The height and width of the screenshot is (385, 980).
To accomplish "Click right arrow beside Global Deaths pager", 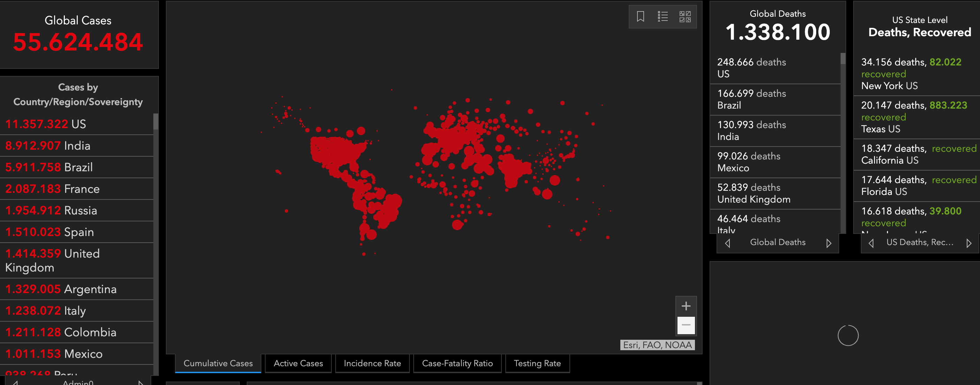I will pyautogui.click(x=829, y=243).
